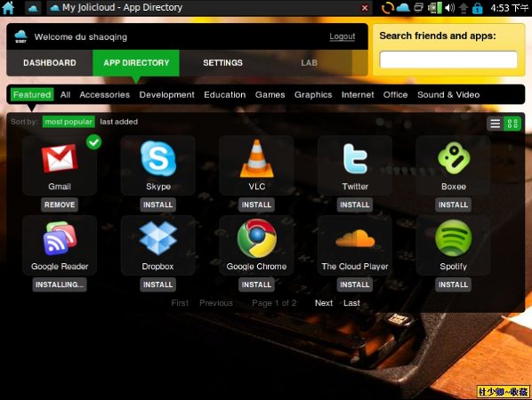The height and width of the screenshot is (400, 532).
Task: Open the Spotify app icon
Action: click(x=454, y=238)
